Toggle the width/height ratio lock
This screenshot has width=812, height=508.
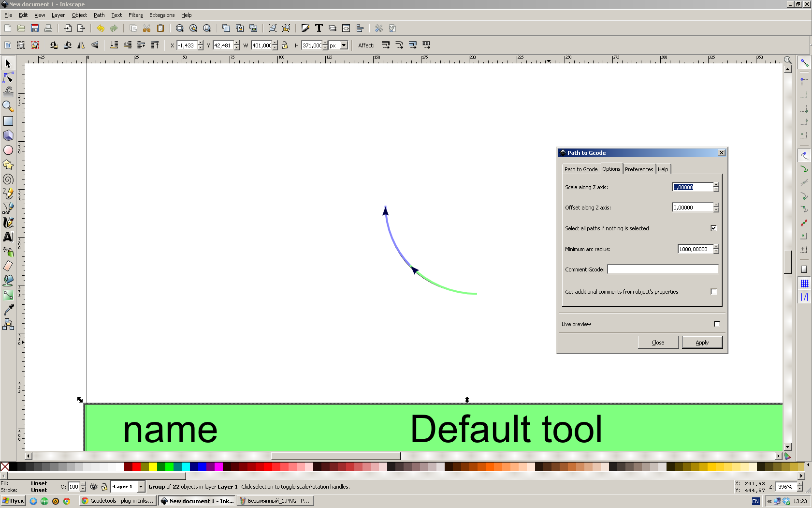point(285,45)
